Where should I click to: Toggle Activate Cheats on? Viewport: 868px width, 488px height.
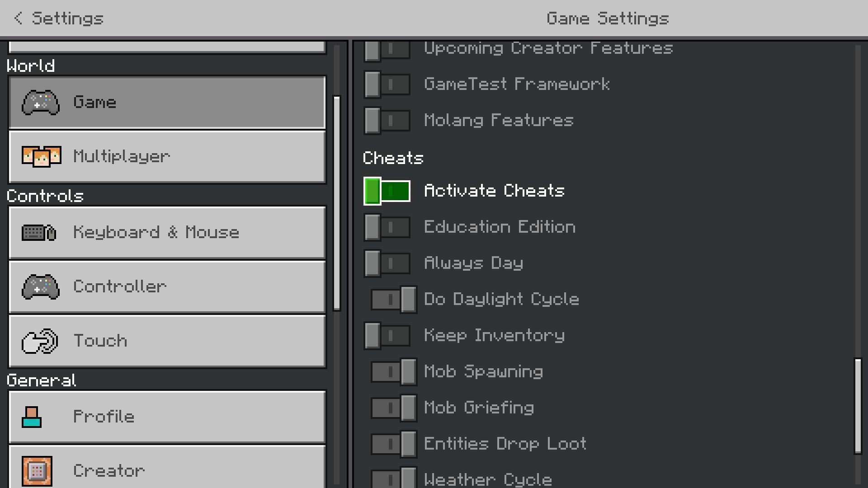pos(387,191)
